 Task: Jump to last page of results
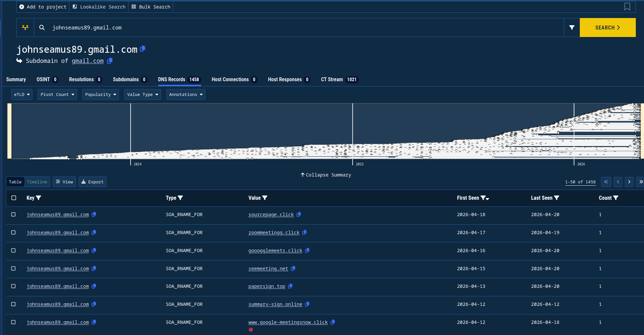coord(640,182)
